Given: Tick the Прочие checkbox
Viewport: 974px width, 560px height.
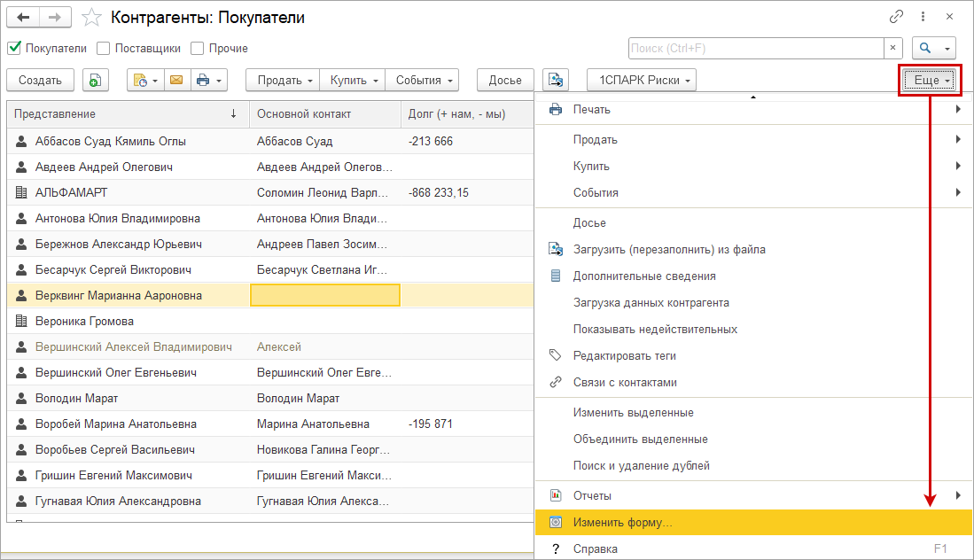Looking at the screenshot, I should [x=198, y=49].
